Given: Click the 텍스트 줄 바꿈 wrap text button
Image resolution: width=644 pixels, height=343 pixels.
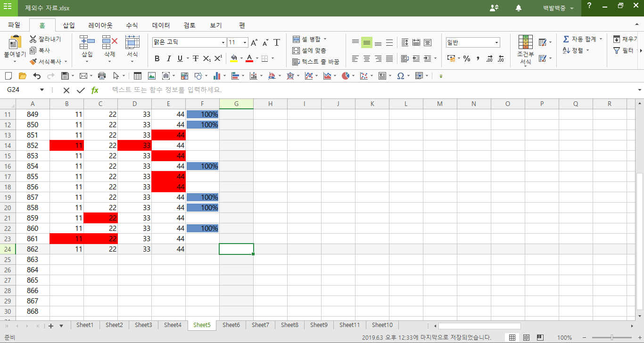Looking at the screenshot, I should click(x=315, y=62).
